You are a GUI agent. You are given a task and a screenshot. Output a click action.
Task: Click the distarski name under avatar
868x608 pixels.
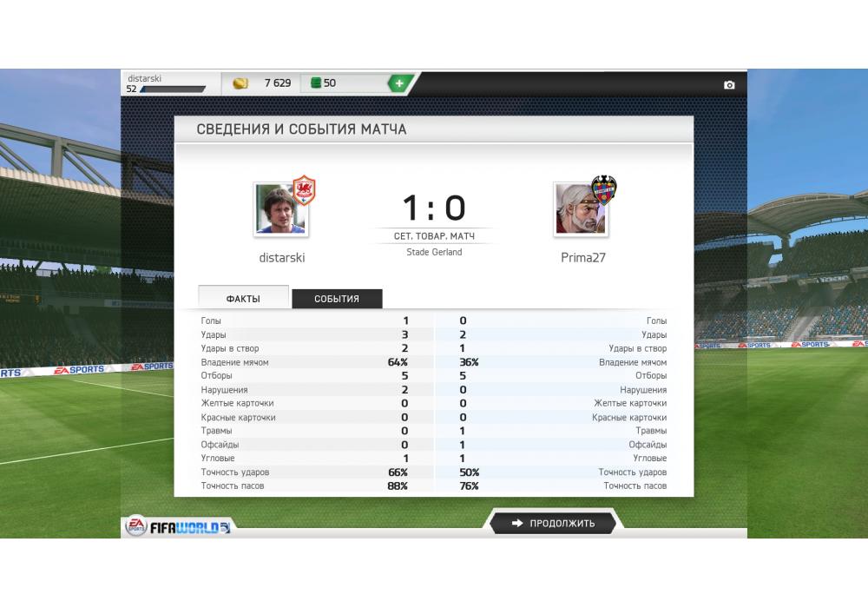[282, 257]
